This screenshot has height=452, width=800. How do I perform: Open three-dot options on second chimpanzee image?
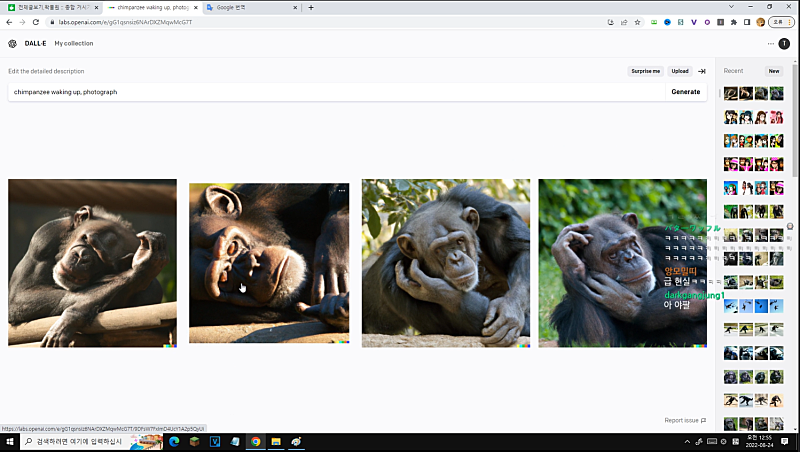[x=341, y=190]
